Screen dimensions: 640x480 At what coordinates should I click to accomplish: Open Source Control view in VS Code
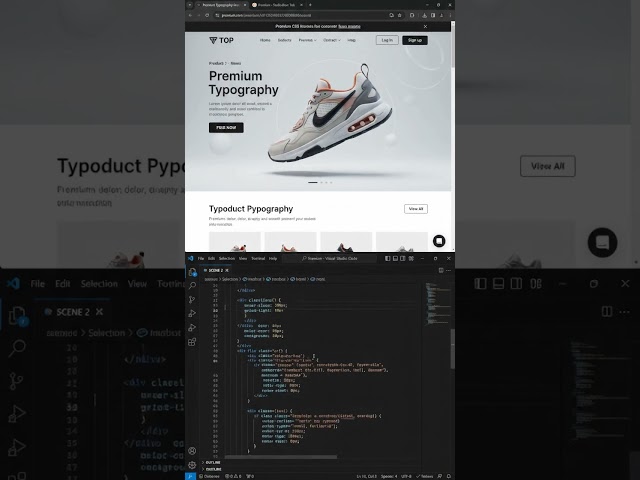pyautogui.click(x=192, y=300)
